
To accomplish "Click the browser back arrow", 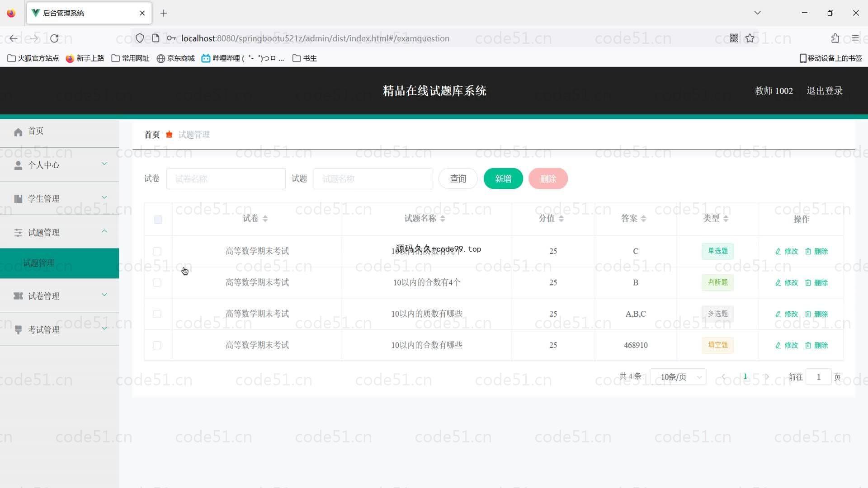I will [14, 38].
